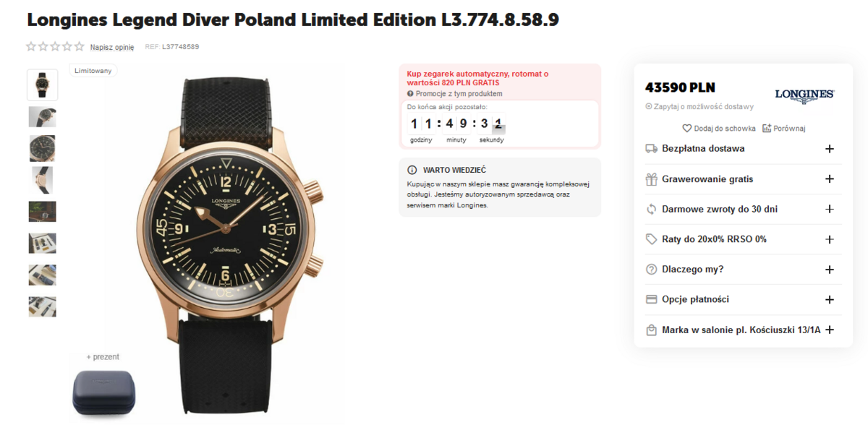Rate the product five stars

[x=79, y=47]
